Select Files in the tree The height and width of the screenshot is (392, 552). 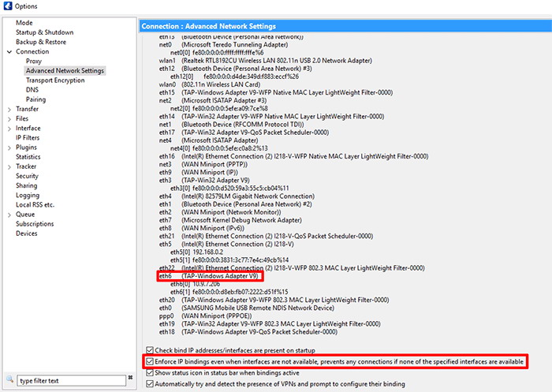(x=22, y=118)
